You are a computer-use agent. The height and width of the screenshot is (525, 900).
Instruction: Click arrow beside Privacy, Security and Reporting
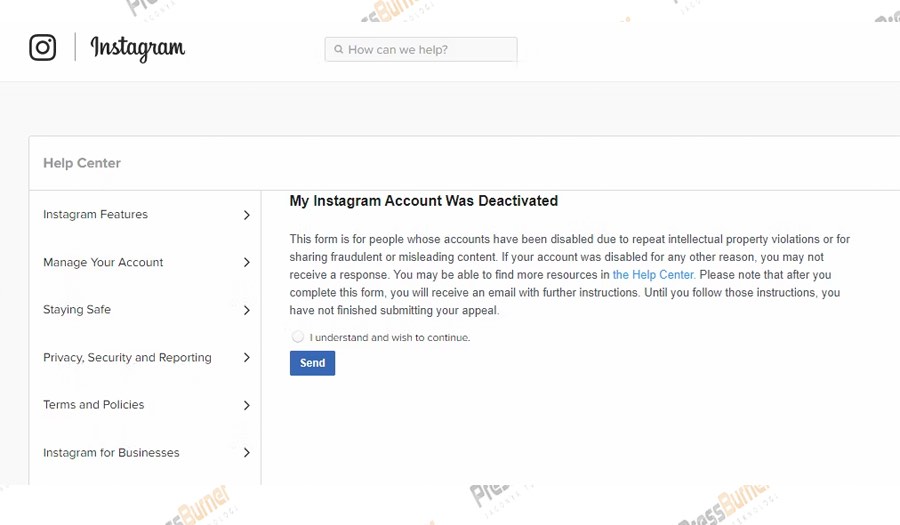pyautogui.click(x=247, y=358)
